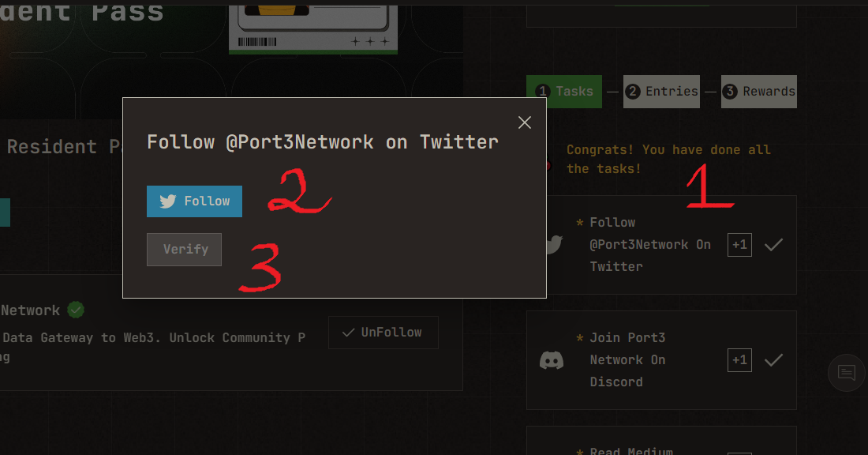
Task: Open the chat support bubble icon
Action: [847, 372]
